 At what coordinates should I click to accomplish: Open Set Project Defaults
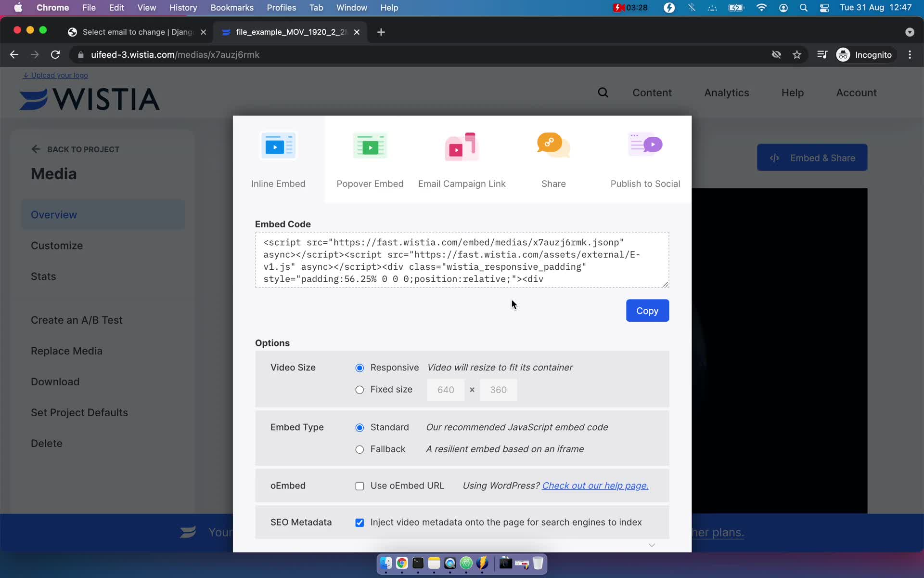[79, 413]
